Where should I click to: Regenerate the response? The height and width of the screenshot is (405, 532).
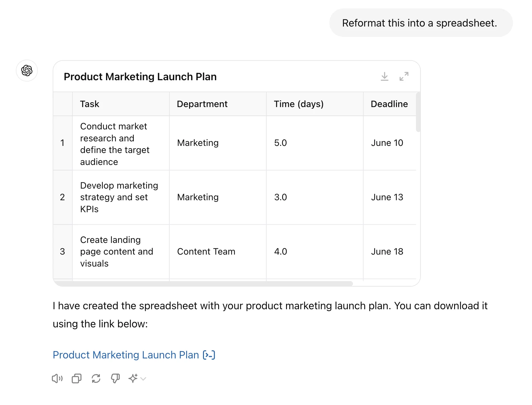tap(96, 378)
